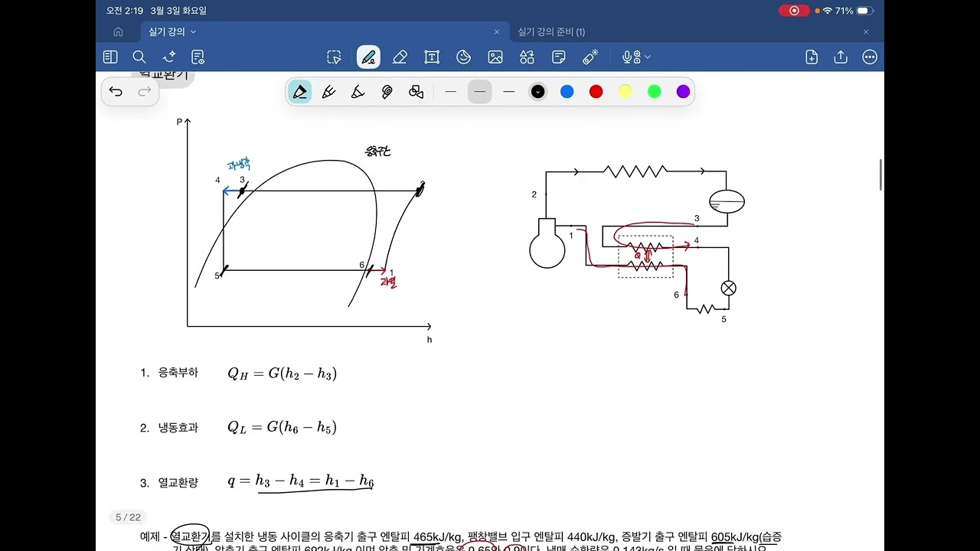The height and width of the screenshot is (551, 980).
Task: Select the spiral stroke option icon
Action: (387, 92)
